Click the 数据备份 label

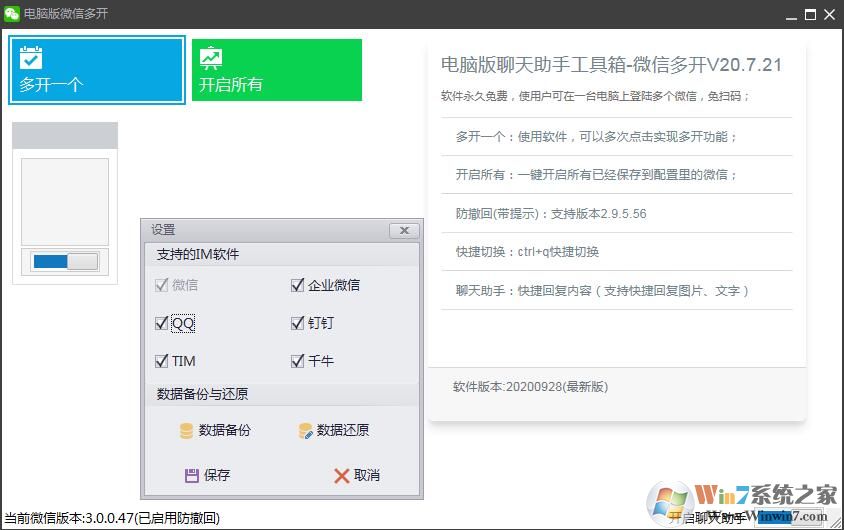click(224, 430)
